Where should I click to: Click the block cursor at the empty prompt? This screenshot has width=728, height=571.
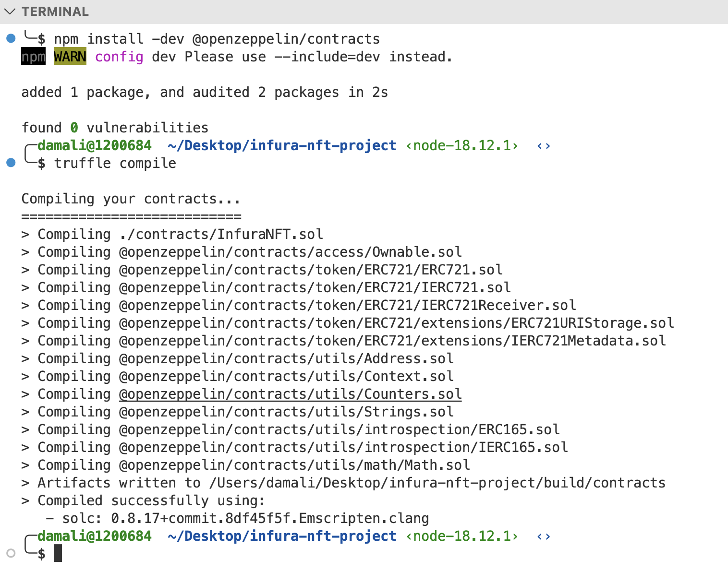pos(58,553)
